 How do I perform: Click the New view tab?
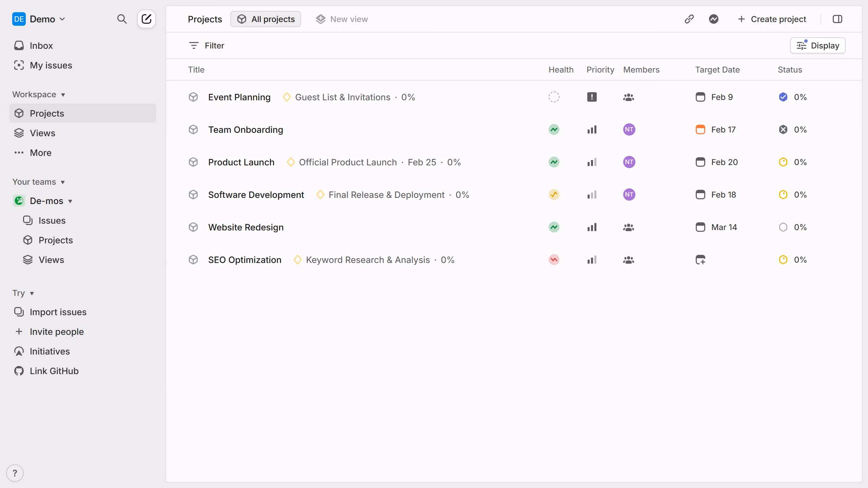[x=341, y=19]
